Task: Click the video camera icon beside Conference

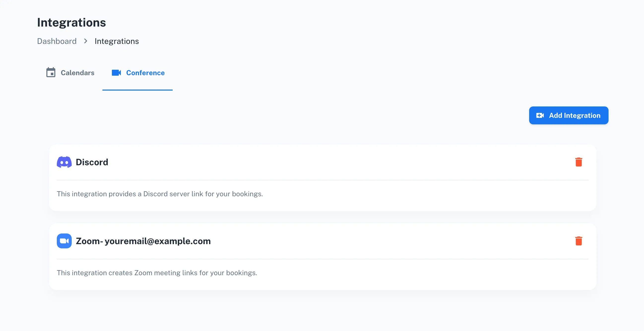Action: coord(116,72)
